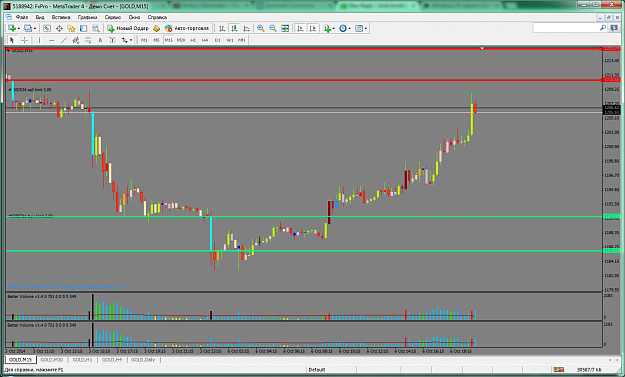Click the Новый Ордер button
This screenshot has width=625, height=377.
128,28
